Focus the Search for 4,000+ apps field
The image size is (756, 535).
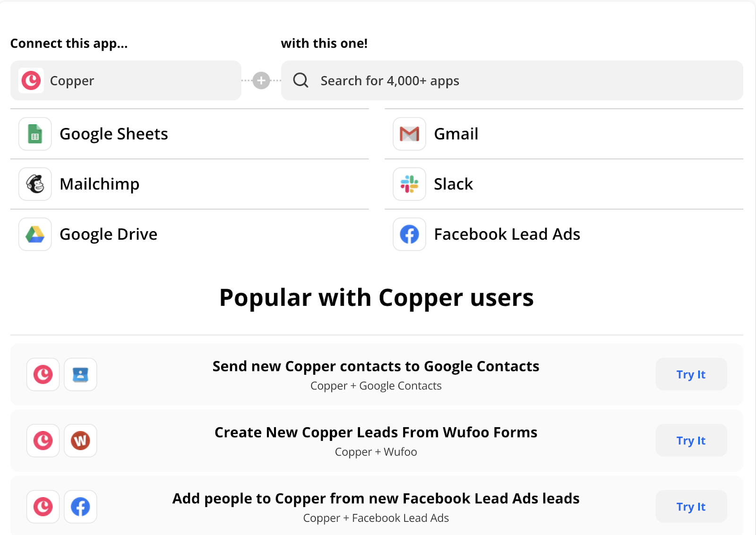[x=512, y=80]
